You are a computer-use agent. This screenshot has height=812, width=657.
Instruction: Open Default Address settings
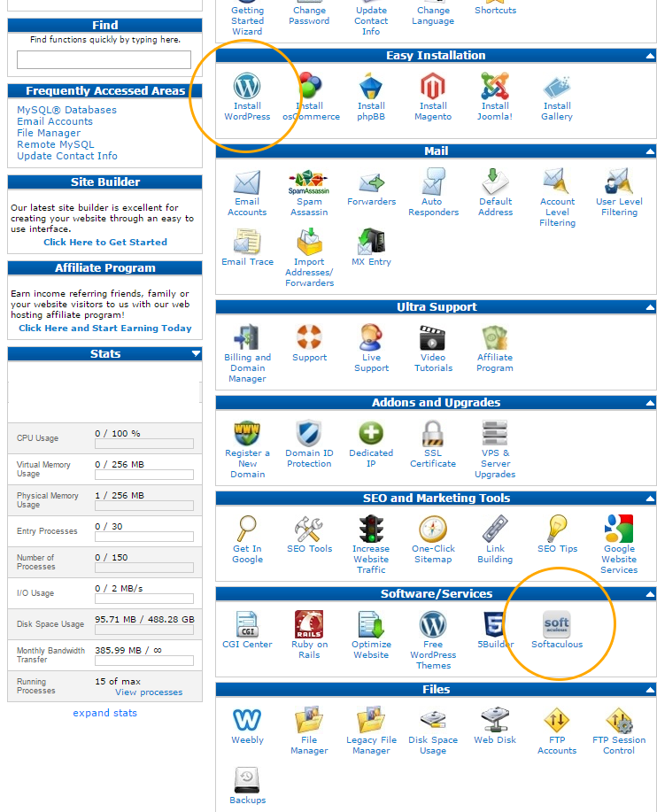[x=495, y=182]
